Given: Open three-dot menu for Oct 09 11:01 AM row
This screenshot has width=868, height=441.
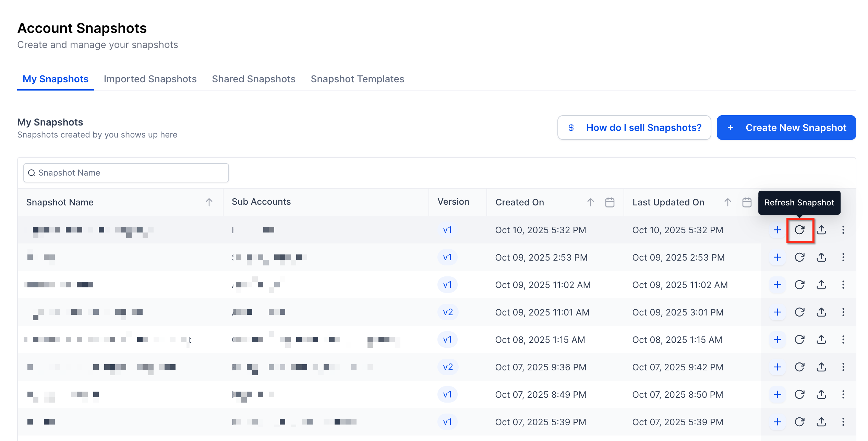Looking at the screenshot, I should tap(843, 312).
